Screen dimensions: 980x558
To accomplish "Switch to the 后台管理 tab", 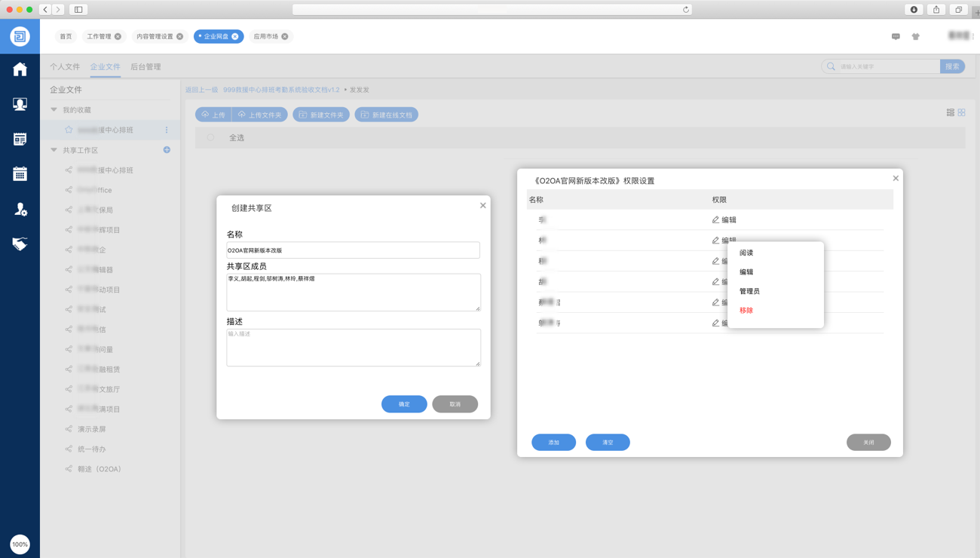I will coord(145,66).
